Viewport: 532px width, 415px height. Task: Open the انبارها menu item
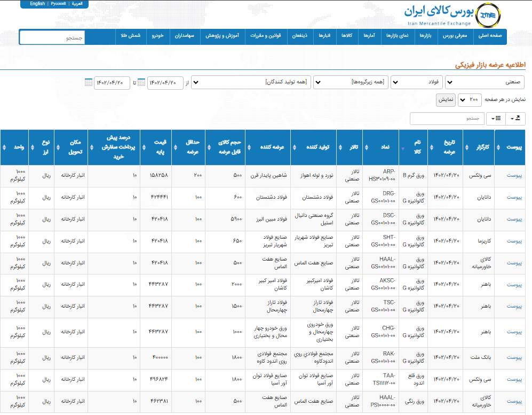324,36
